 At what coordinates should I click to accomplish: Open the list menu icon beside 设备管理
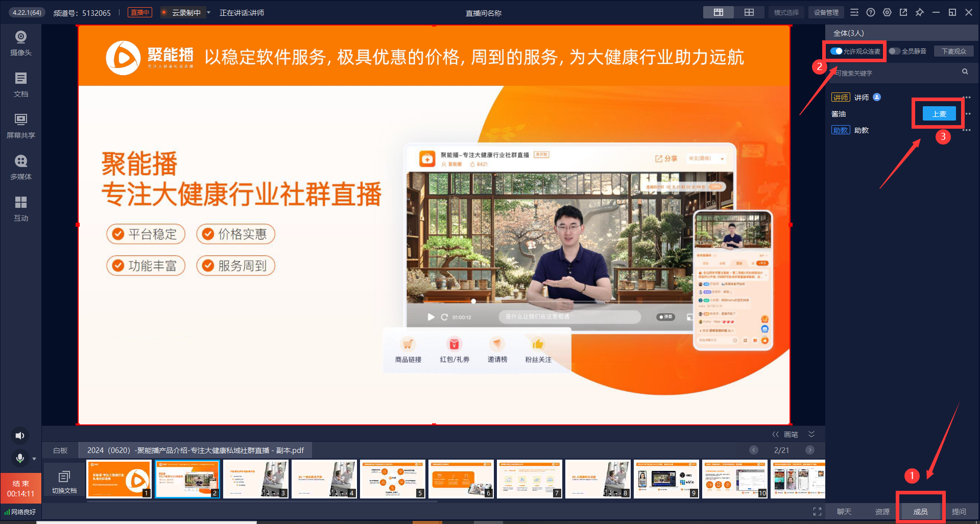tap(854, 12)
